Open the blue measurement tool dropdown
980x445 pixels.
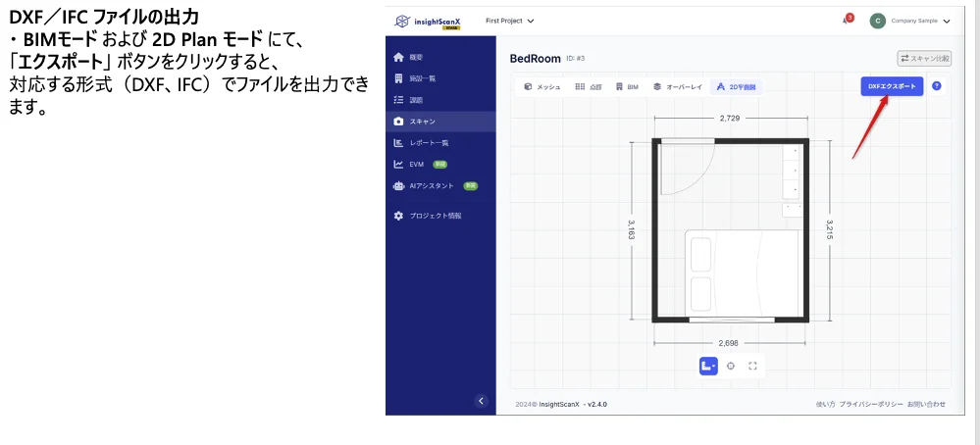click(x=708, y=366)
